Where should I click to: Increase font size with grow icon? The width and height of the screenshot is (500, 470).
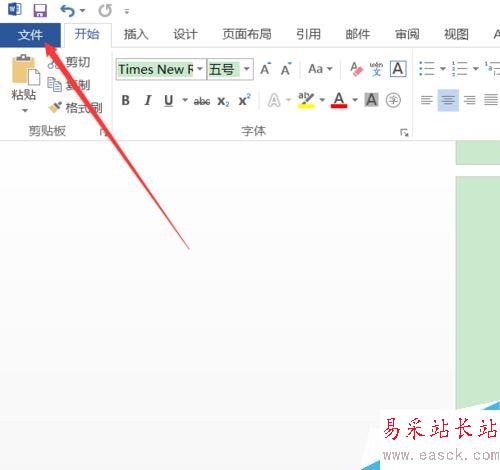pyautogui.click(x=265, y=69)
